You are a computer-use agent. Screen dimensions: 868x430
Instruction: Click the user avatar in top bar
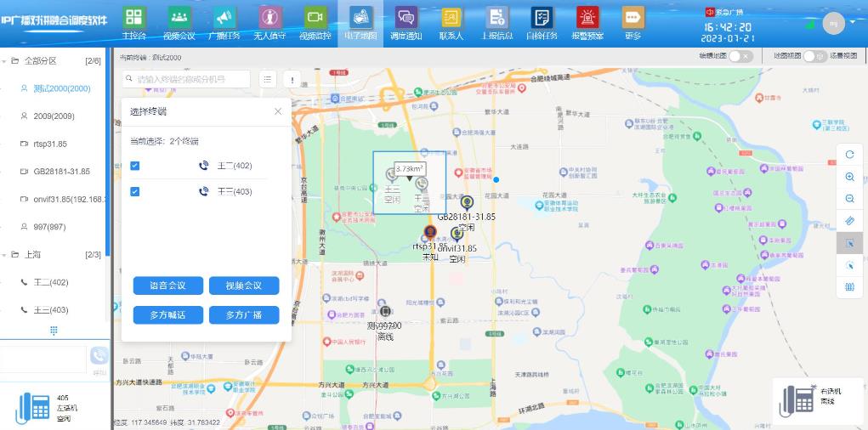pyautogui.click(x=834, y=23)
